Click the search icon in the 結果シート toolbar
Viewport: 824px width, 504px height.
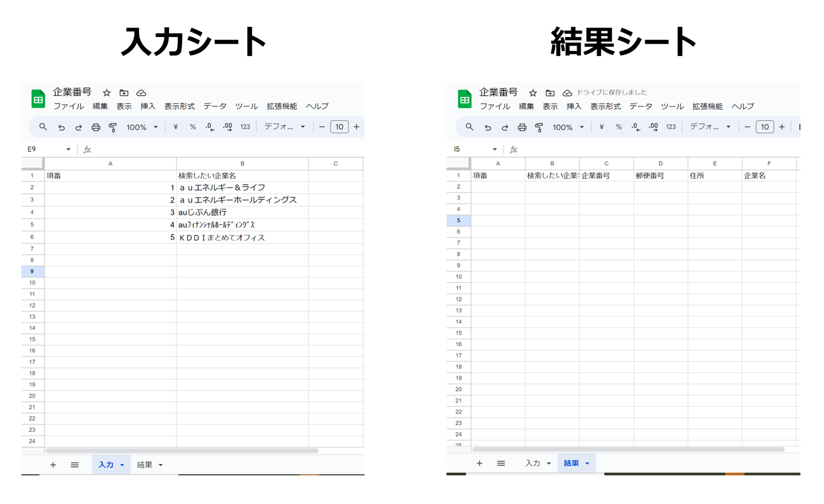coord(469,127)
